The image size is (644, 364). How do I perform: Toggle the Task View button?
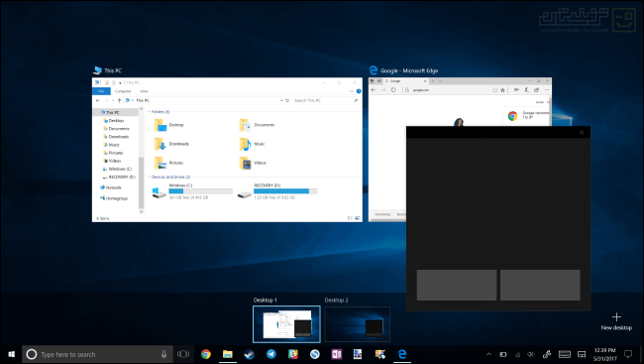183,354
